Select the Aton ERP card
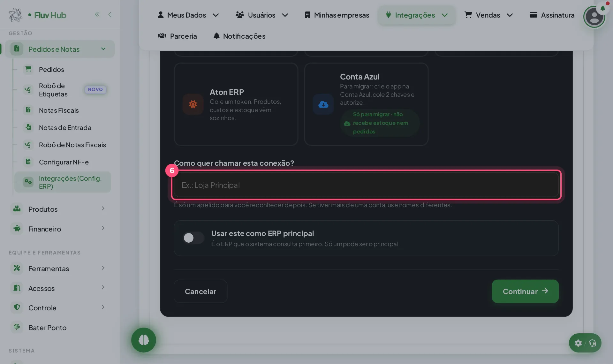The height and width of the screenshot is (364, 613). point(236,104)
